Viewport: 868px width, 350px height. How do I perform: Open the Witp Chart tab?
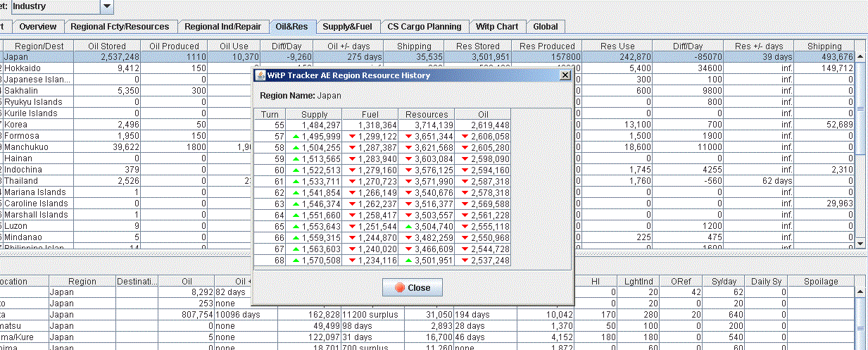497,27
